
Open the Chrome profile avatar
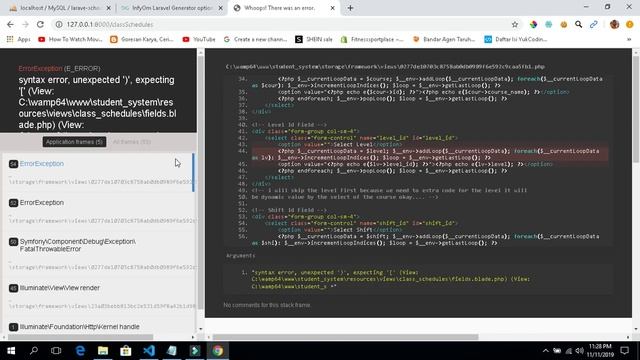614,24
